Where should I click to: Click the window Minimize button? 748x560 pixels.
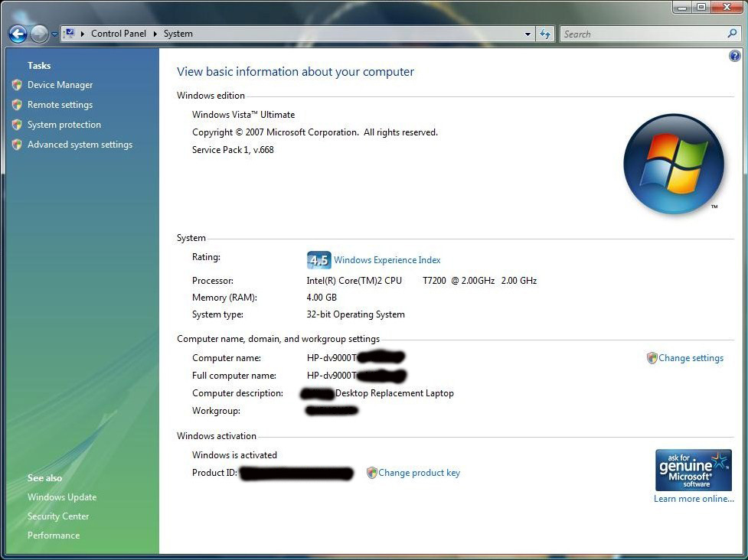coord(683,7)
